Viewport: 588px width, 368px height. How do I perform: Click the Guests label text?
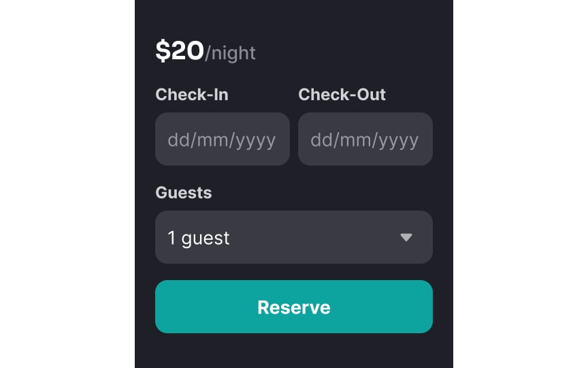point(183,193)
